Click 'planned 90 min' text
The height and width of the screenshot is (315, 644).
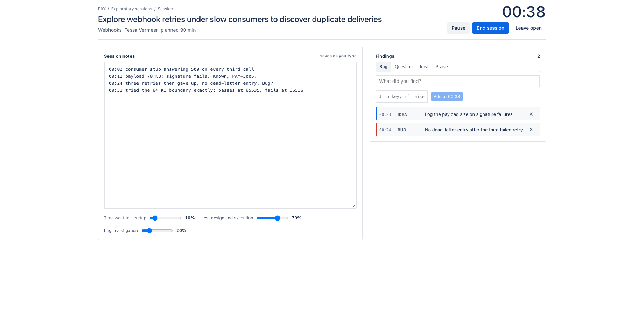[x=178, y=30]
